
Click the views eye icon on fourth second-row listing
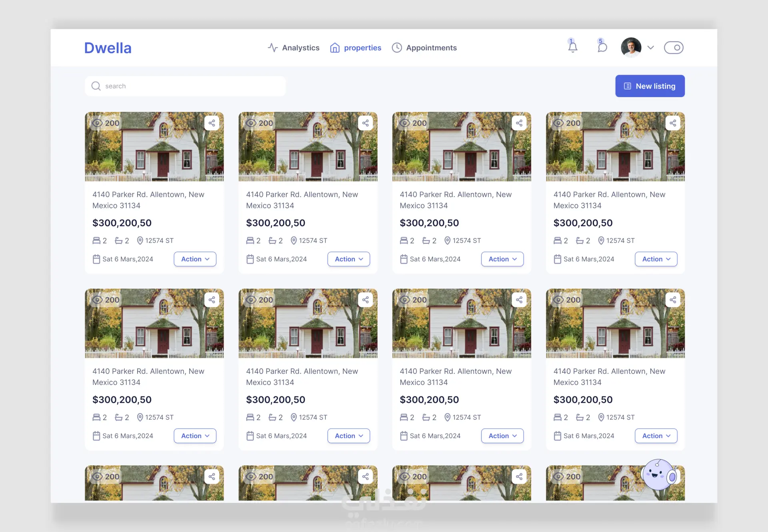pyautogui.click(x=558, y=300)
